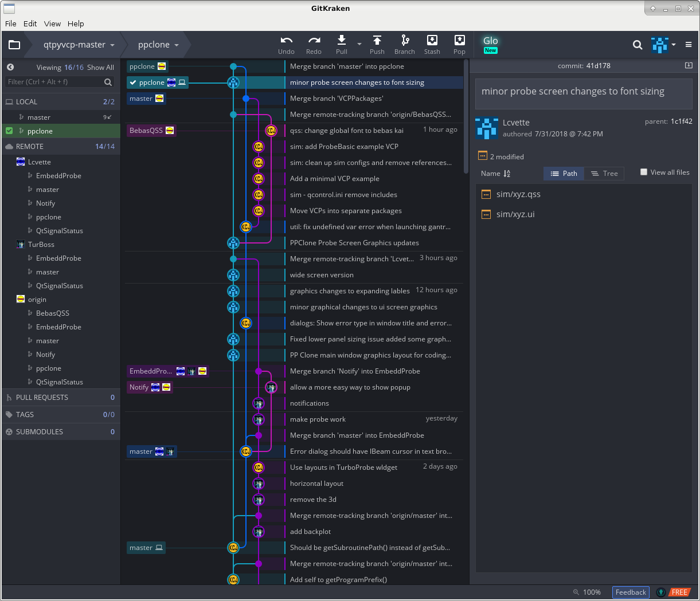The image size is (700, 601).
Task: Collapse the LOCAL section
Action: click(x=61, y=101)
